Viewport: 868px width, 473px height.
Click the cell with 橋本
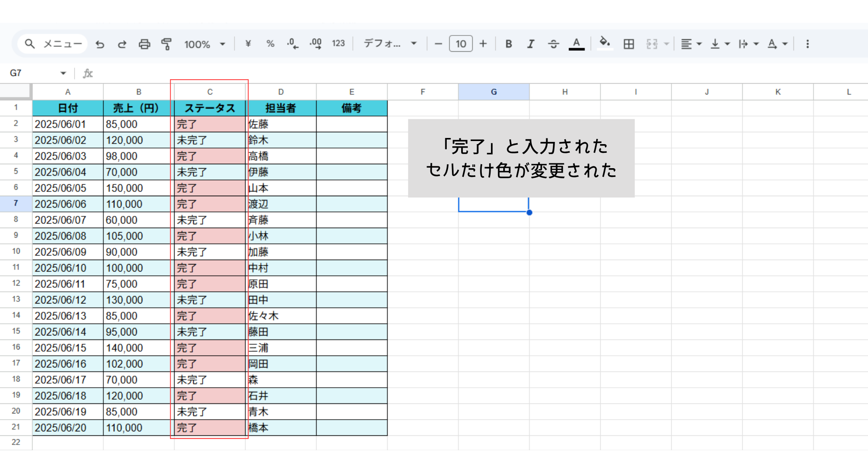pyautogui.click(x=281, y=428)
